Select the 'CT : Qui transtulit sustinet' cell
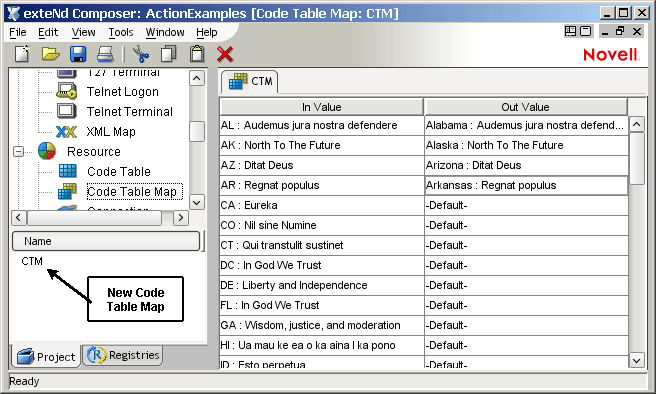 (322, 246)
